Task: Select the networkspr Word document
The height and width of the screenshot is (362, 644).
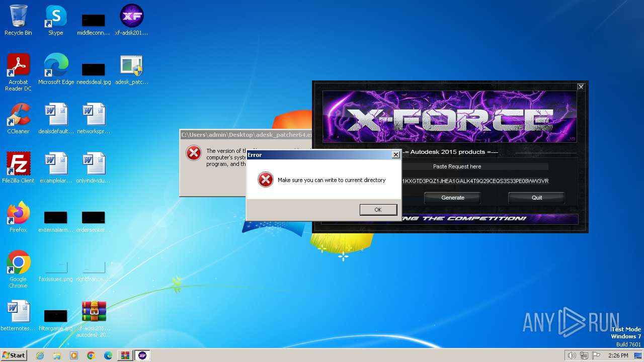Action: tap(94, 119)
